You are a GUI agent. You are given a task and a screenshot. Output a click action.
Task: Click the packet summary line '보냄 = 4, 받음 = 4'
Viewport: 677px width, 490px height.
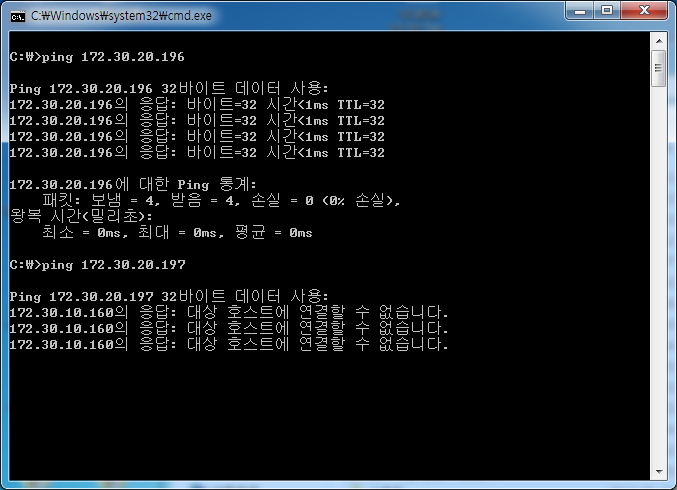click(221, 200)
